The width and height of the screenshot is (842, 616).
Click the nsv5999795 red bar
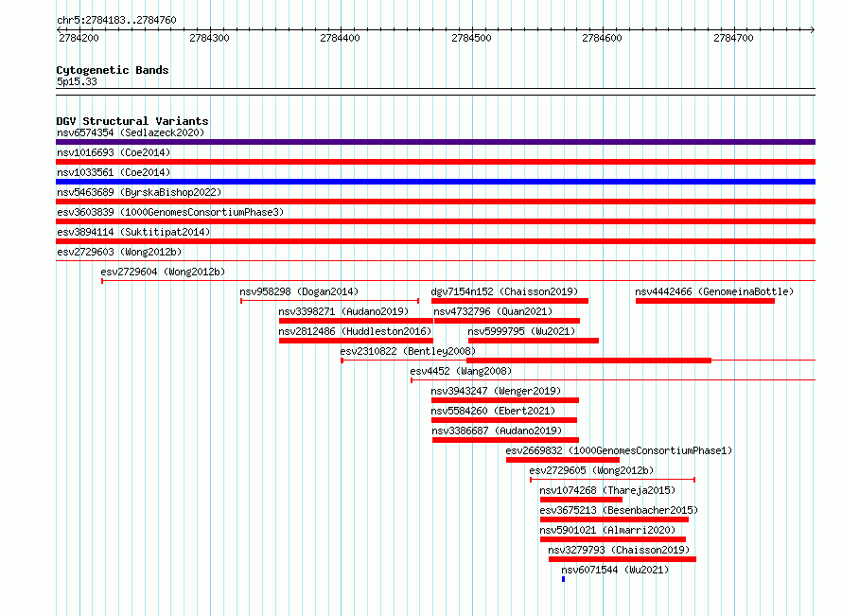(x=534, y=341)
